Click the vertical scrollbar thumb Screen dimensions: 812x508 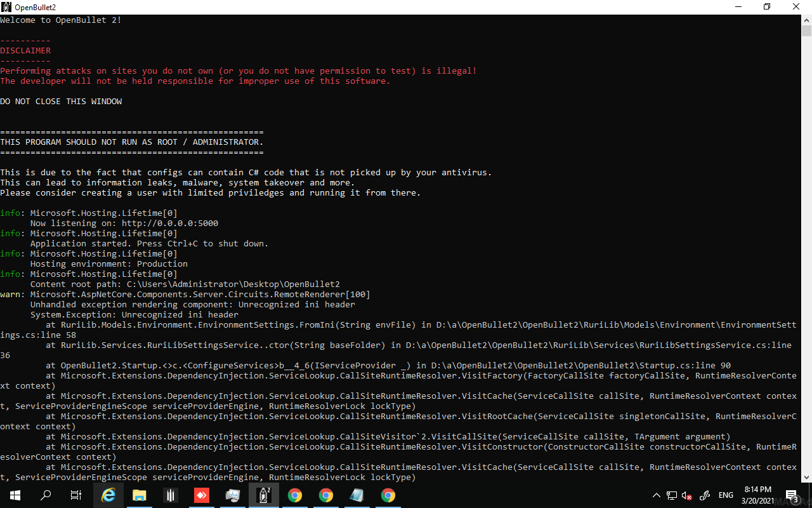coord(806,31)
